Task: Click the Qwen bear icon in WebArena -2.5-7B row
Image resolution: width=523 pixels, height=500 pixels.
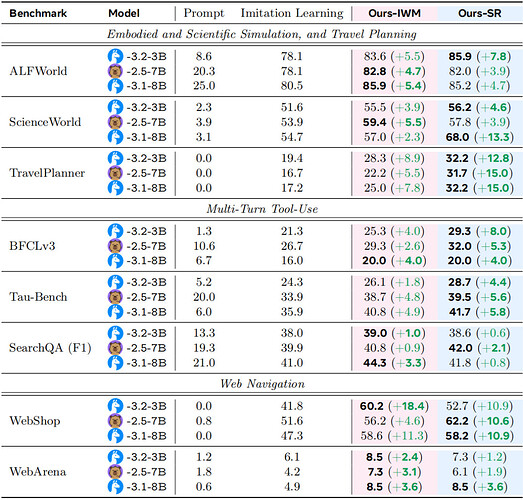Action: pyautogui.click(x=115, y=472)
